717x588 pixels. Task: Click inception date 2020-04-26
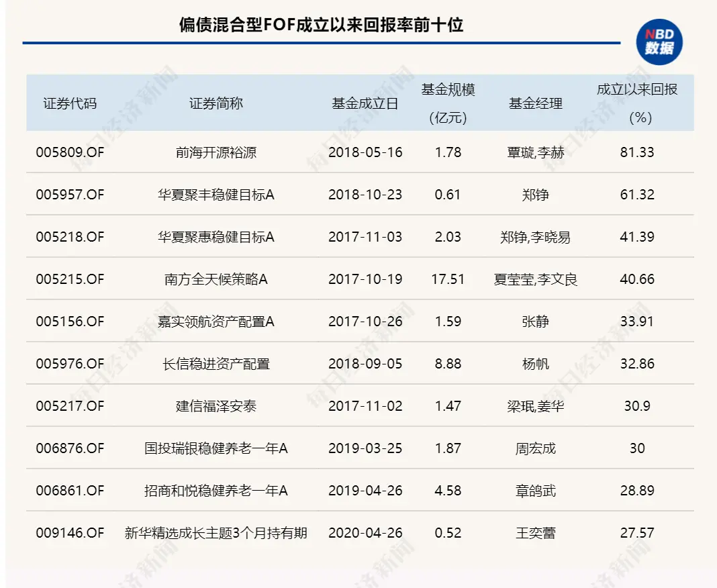[x=365, y=533]
